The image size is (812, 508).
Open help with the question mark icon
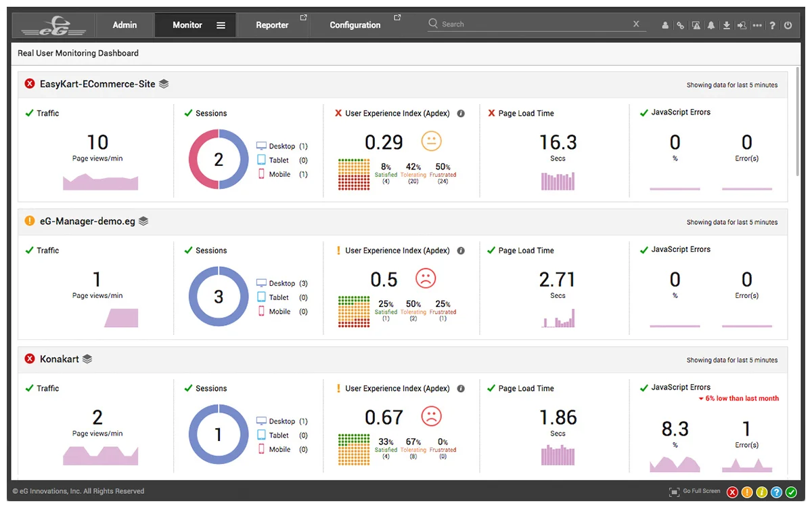[773, 26]
